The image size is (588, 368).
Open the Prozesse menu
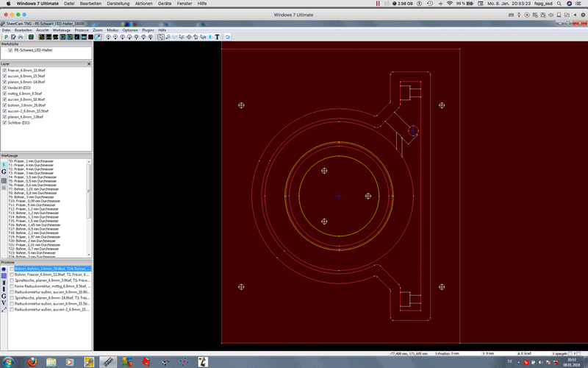(82, 30)
